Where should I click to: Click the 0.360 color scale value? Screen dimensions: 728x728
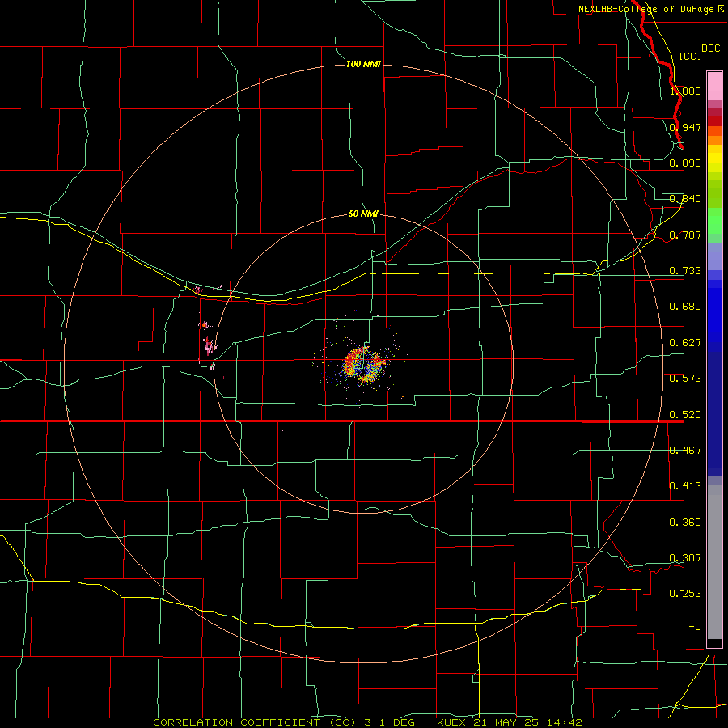(x=685, y=523)
